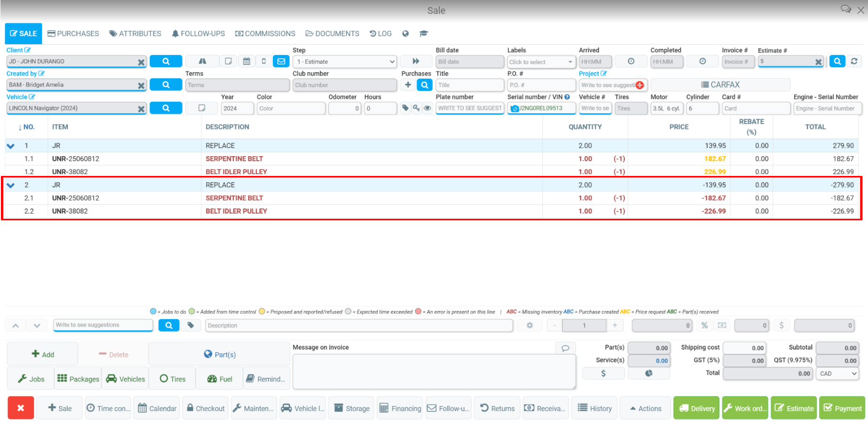Open the CAD currency dropdown
The height and width of the screenshot is (422, 868).
click(x=838, y=374)
